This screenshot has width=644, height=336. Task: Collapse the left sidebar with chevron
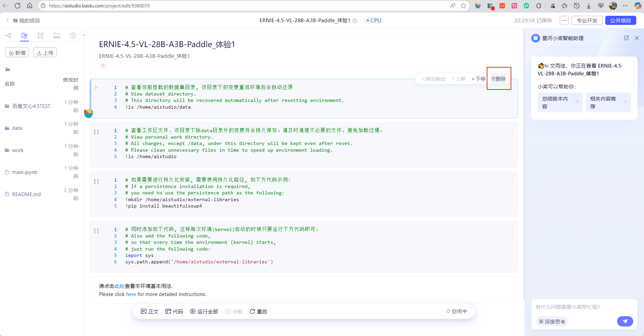point(84,35)
